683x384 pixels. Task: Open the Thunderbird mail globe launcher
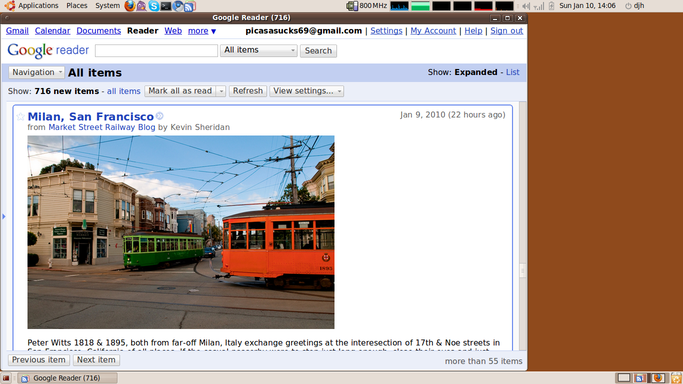178,6
